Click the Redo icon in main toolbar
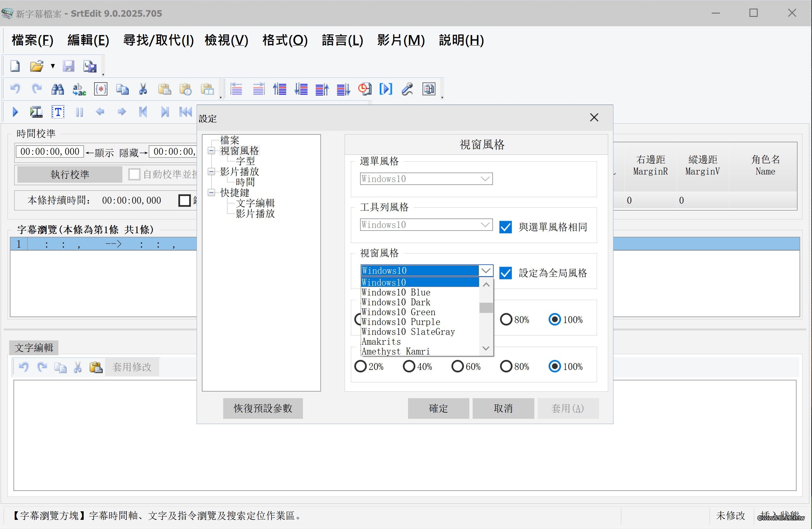Image resolution: width=812 pixels, height=529 pixels. pyautogui.click(x=36, y=89)
